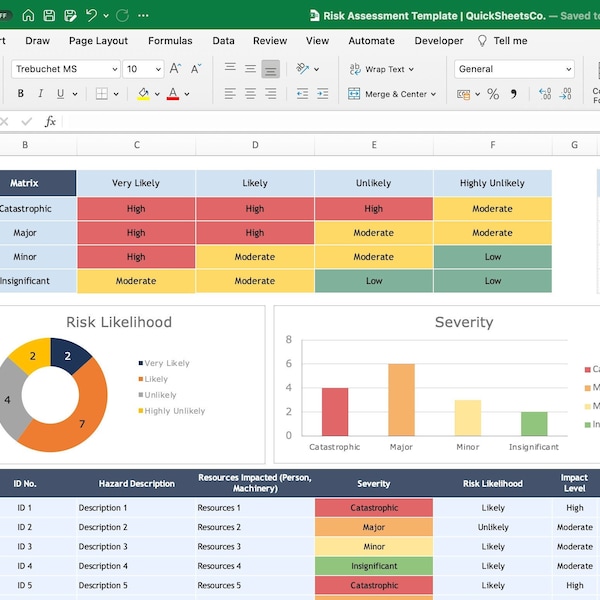Click the Very Likely matrix header cell
Image resolution: width=600 pixels, height=600 pixels.
tap(136, 183)
